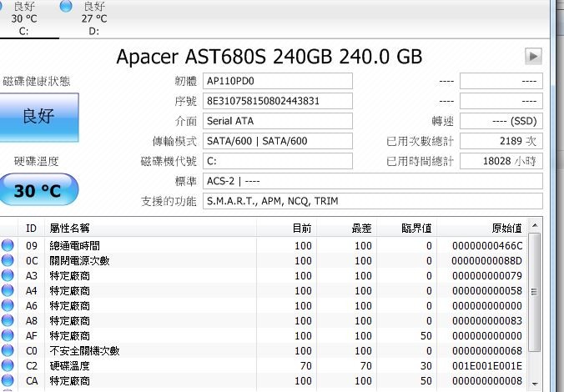
Task: Click the firmware field AP110PD0
Action: pos(277,81)
